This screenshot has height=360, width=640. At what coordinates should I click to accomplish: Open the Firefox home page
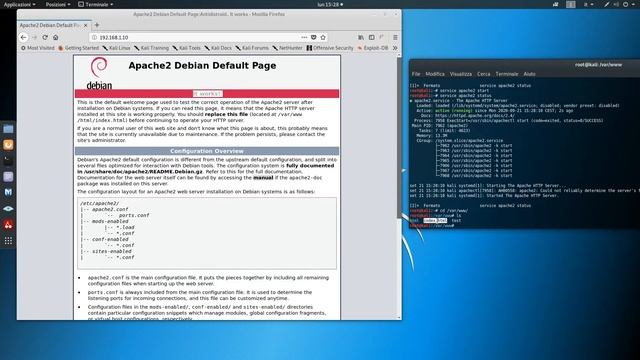click(56, 37)
